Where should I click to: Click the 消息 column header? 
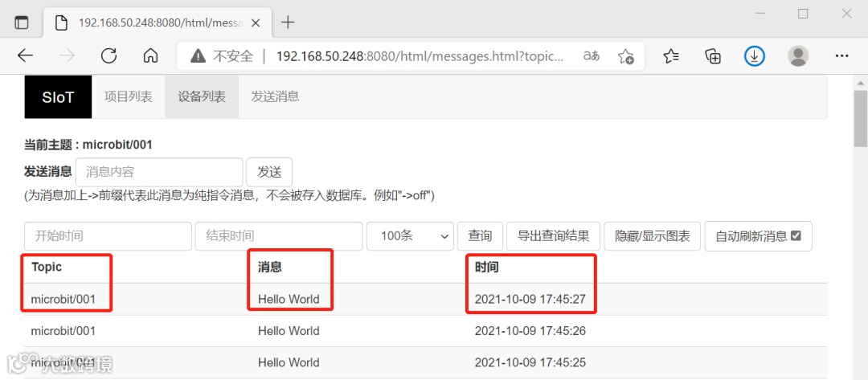click(x=270, y=268)
